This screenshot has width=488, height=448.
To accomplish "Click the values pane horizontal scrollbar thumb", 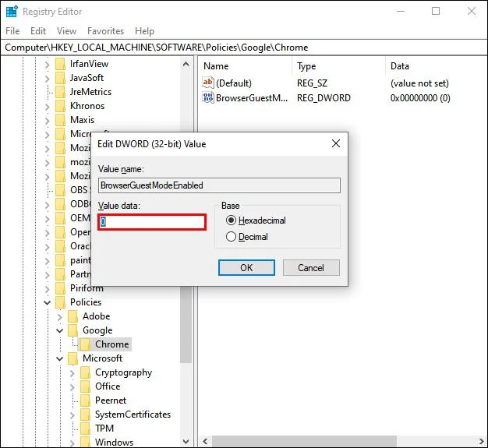I will (x=304, y=441).
